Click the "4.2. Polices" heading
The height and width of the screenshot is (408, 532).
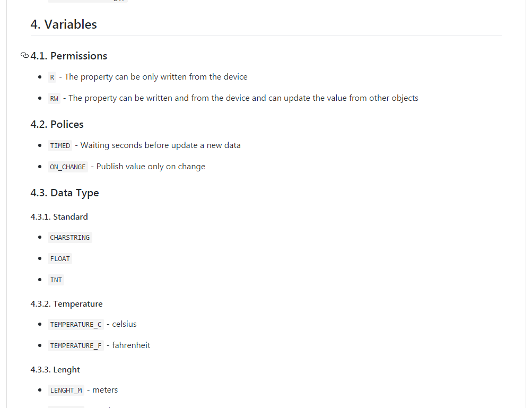pos(57,125)
